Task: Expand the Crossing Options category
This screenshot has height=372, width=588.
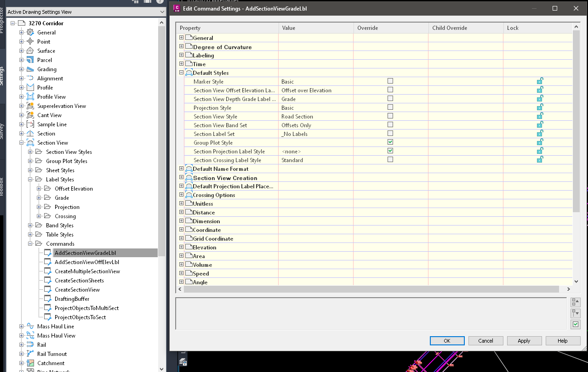Action: [181, 195]
